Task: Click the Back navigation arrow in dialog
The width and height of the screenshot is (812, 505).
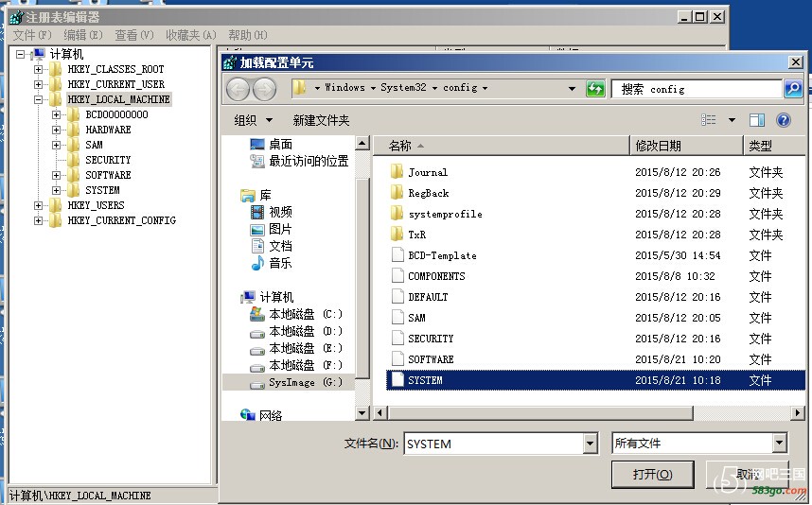Action: pos(238,90)
